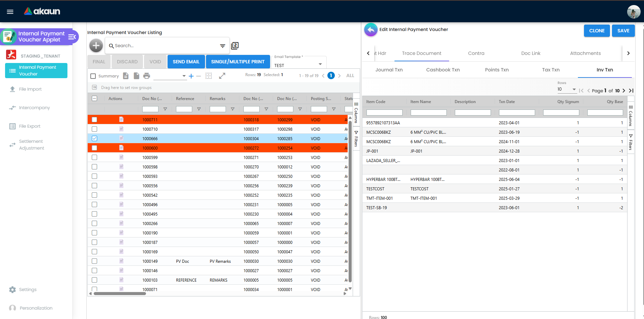Screen dimensions: 644x319
Task: Switch to the Attachments tab
Action: (585, 53)
